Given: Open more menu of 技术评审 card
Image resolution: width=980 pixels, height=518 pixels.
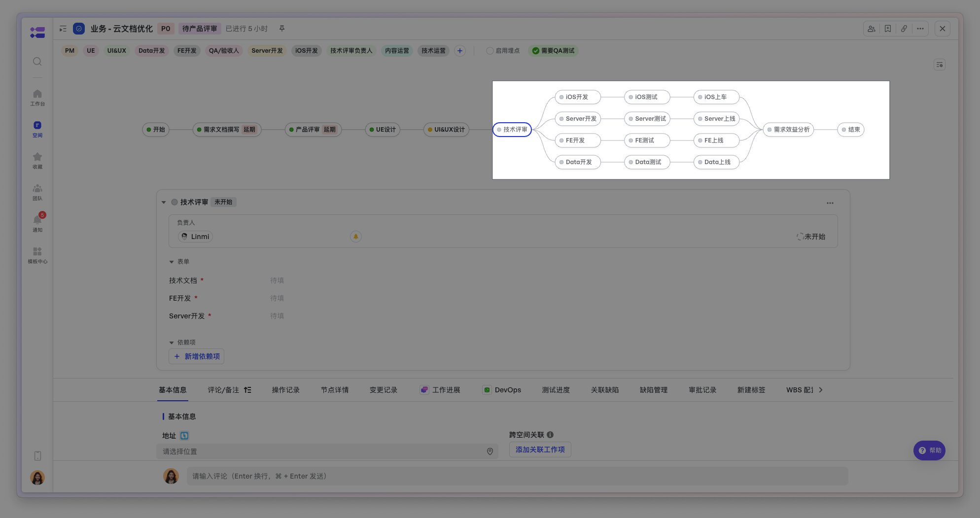Looking at the screenshot, I should tap(830, 203).
